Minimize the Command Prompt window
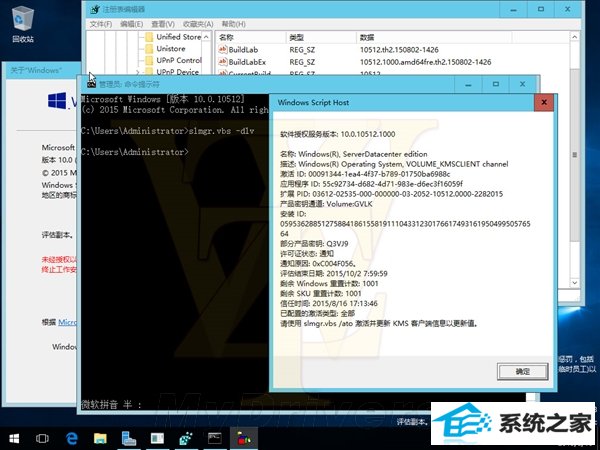 click(468, 85)
